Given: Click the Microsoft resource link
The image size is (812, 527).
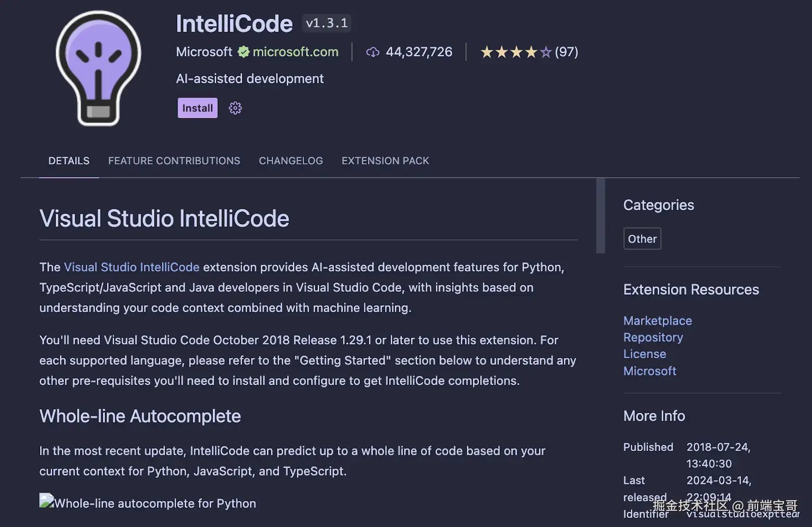Looking at the screenshot, I should [650, 371].
